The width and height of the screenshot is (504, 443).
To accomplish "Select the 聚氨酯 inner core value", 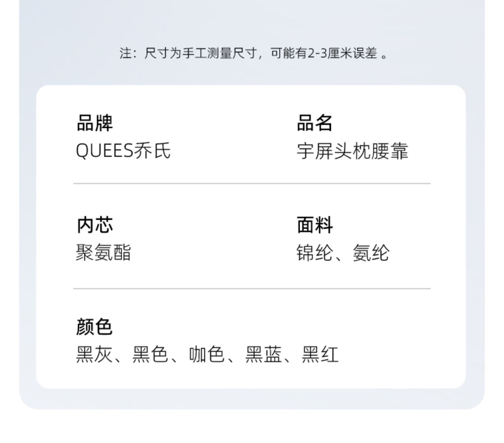I will pos(103,252).
